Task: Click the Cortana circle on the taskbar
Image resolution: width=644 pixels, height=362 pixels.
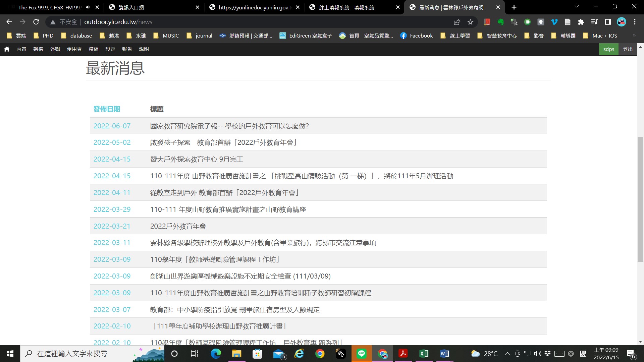Action: click(174, 354)
